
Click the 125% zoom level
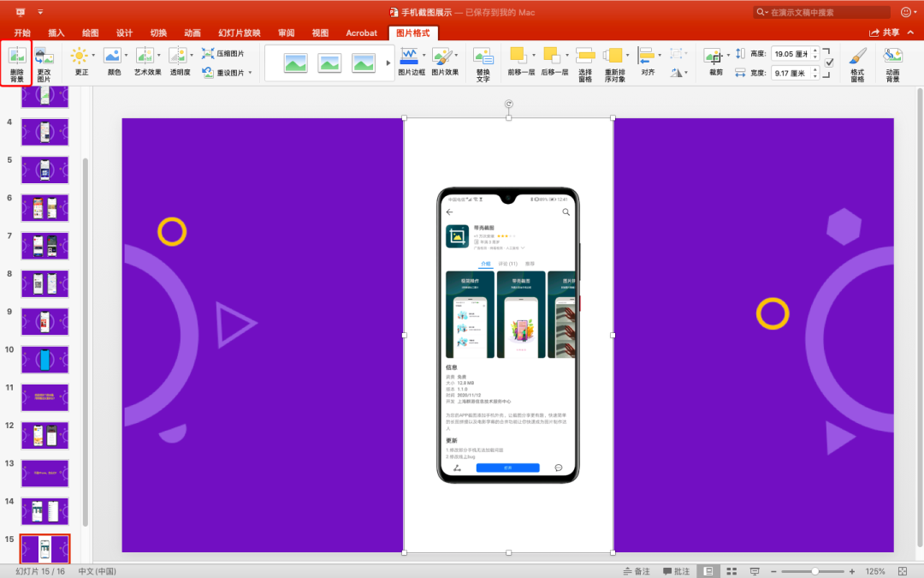[875, 571]
